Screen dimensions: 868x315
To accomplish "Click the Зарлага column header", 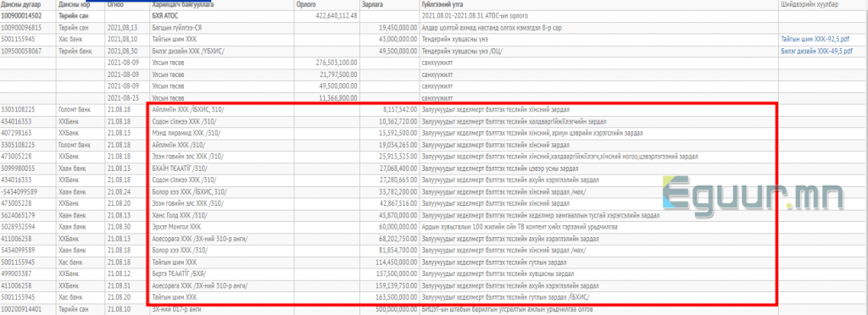I will (x=371, y=4).
